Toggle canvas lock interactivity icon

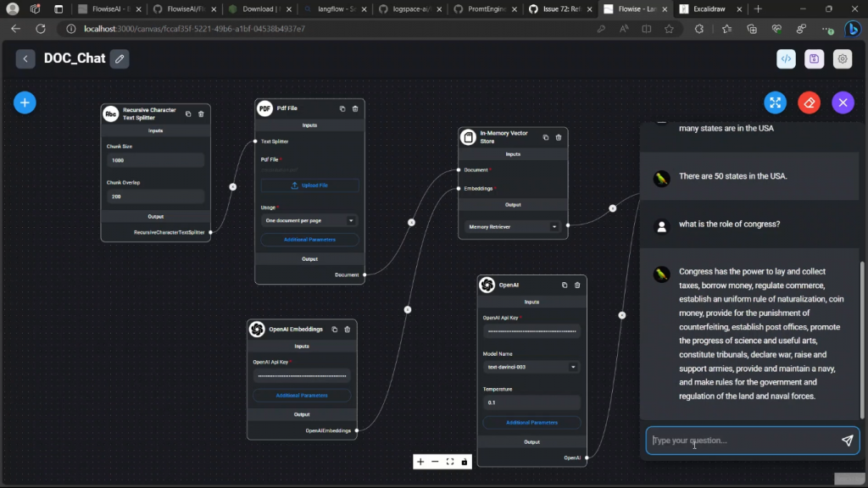tap(465, 462)
